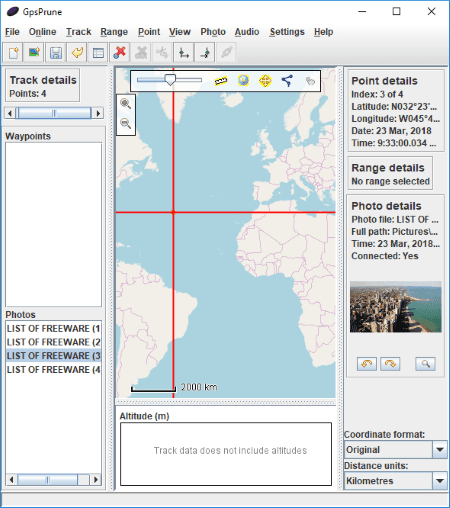Open the Coordinate format dropdown
Screen dimensions: 450x508
tap(395, 450)
